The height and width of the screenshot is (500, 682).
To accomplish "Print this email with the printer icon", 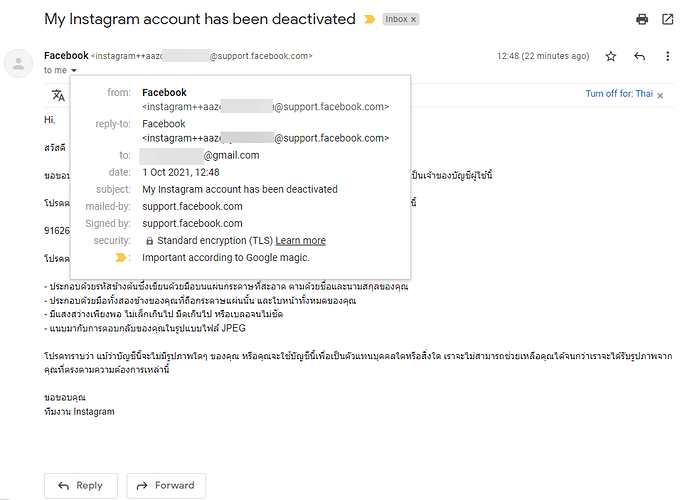I will pyautogui.click(x=642, y=19).
